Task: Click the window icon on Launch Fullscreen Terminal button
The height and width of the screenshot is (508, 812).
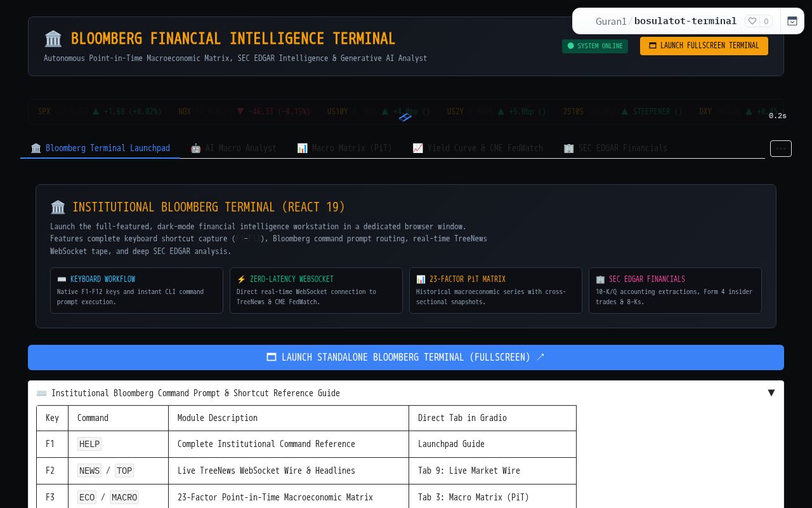Action: point(653,46)
